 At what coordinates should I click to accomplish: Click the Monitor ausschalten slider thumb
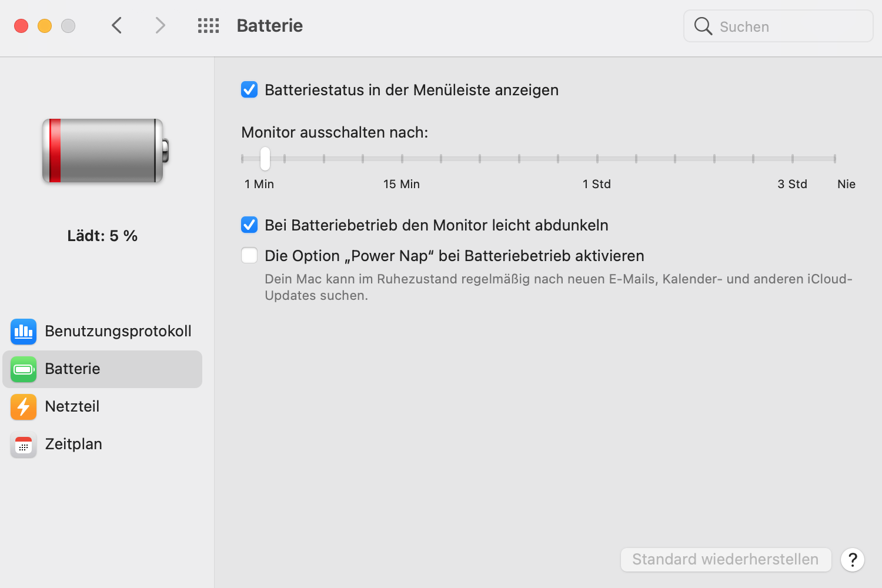pos(265,159)
